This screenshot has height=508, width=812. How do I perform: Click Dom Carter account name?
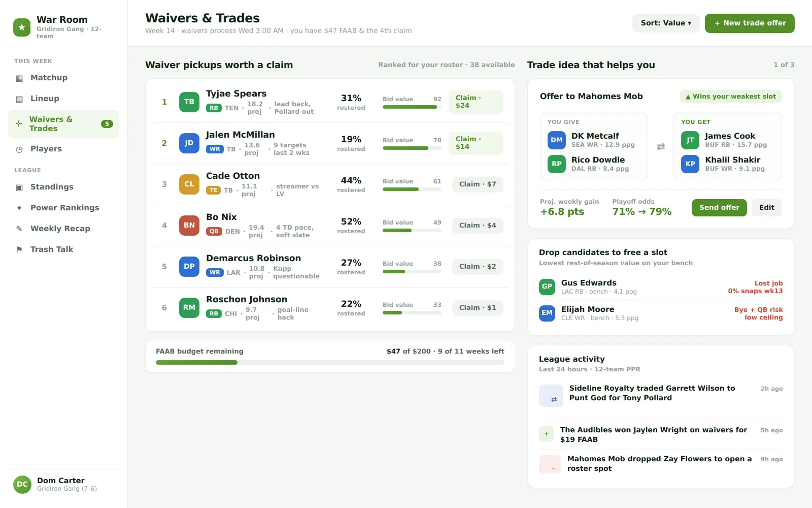(x=61, y=481)
